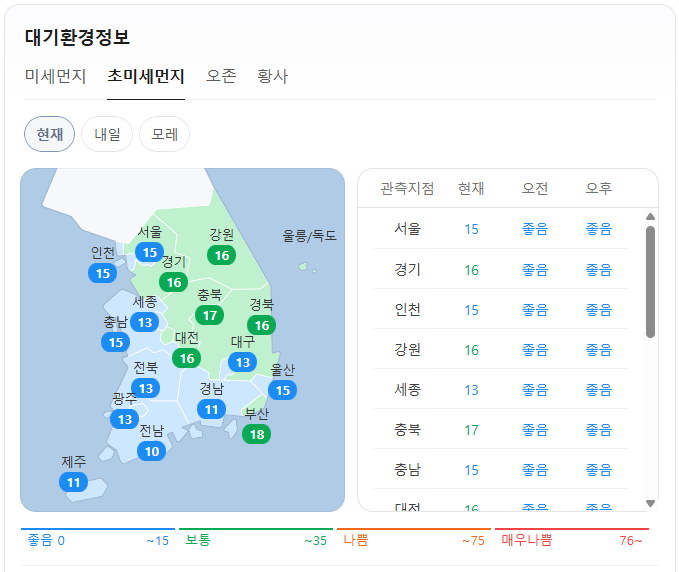This screenshot has height=572, width=679.
Task: Select the 초미세먼지 tab
Action: (146, 76)
